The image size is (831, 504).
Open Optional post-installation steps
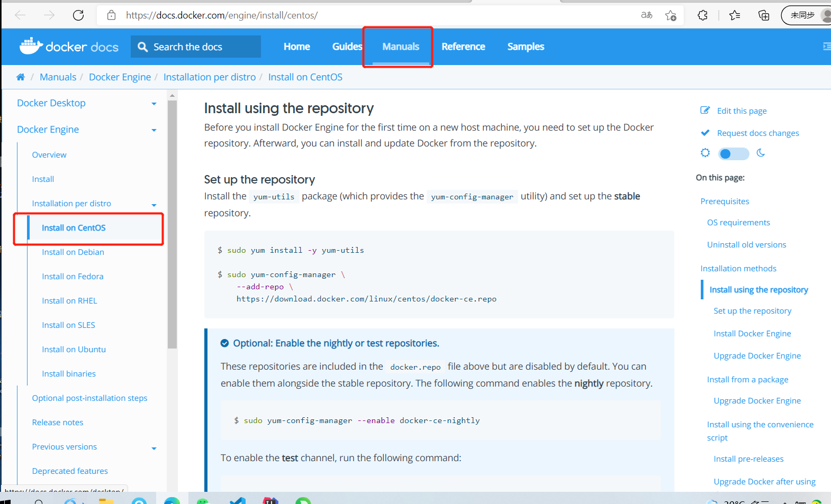click(x=89, y=398)
